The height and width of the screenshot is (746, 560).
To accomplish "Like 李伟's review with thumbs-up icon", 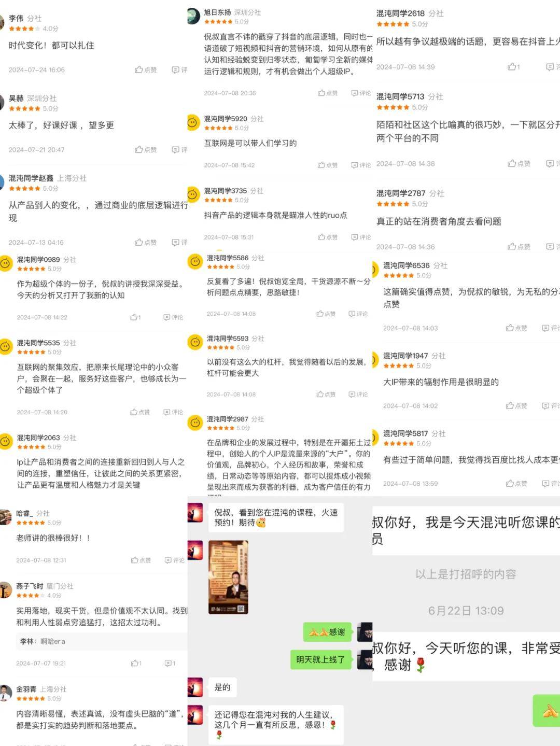I will point(146,69).
